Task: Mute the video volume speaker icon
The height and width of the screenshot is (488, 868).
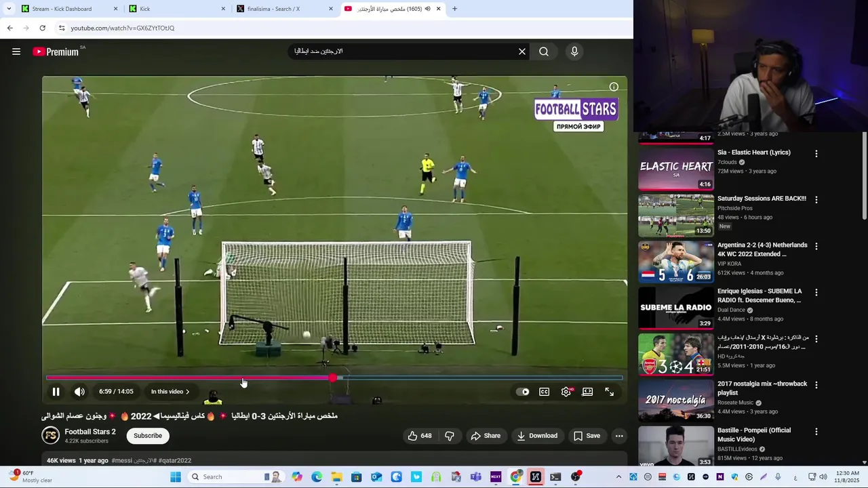Action: click(x=79, y=392)
